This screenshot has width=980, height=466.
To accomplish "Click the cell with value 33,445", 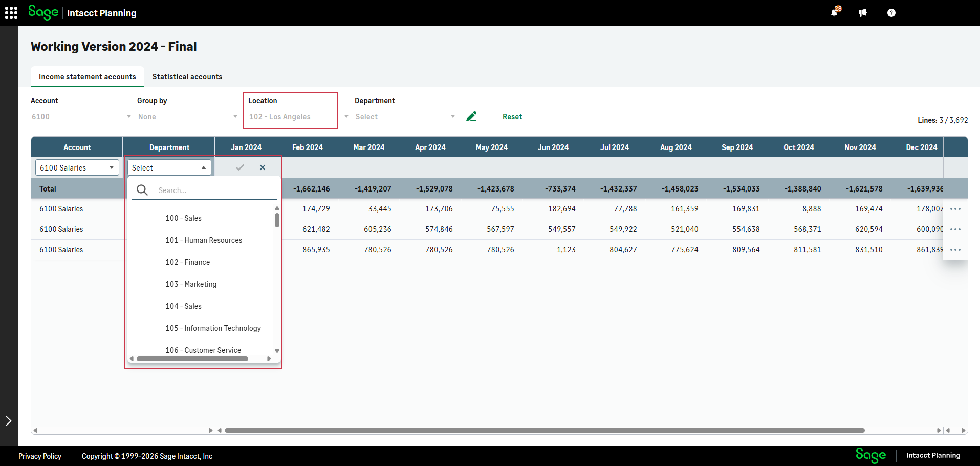I will [380, 209].
